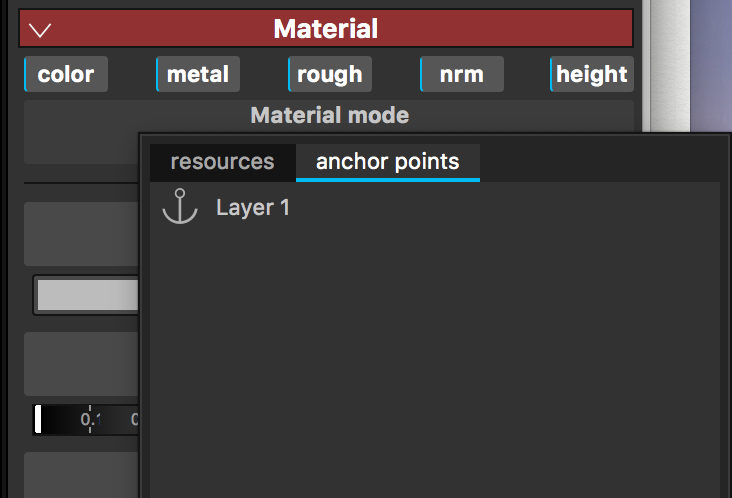Viewport: 732px width, 498px height.
Task: Collapse the Material section with the chevron
Action: tap(40, 29)
